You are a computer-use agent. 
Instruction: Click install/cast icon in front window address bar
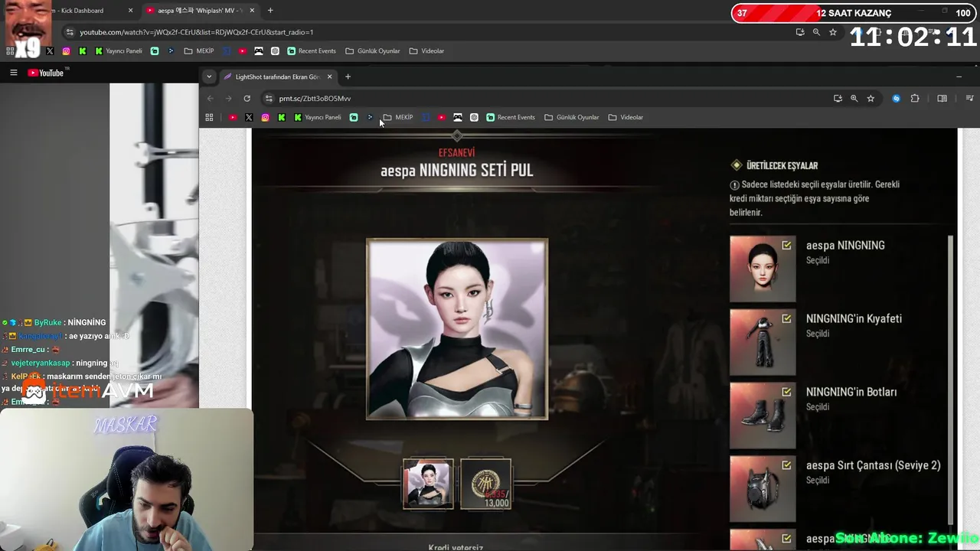838,99
